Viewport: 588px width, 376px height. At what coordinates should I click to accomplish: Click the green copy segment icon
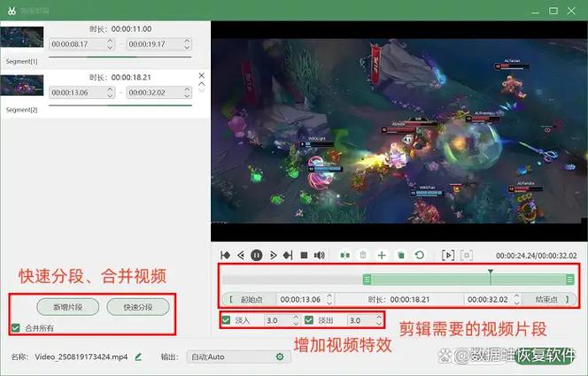pyautogui.click(x=401, y=256)
